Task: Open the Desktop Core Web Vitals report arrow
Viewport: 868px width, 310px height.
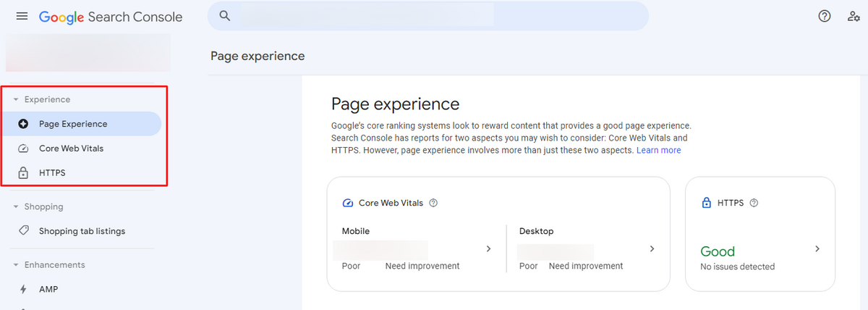Action: click(652, 249)
